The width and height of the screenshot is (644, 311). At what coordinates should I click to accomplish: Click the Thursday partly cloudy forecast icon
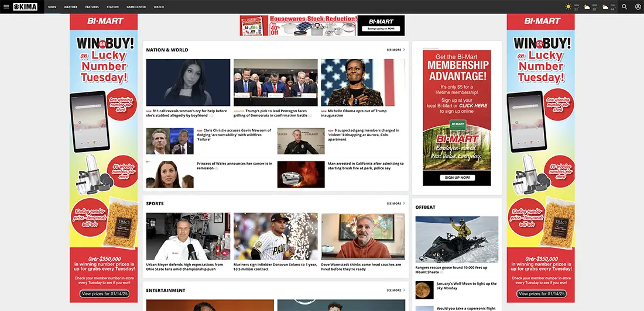pyautogui.click(x=605, y=7)
